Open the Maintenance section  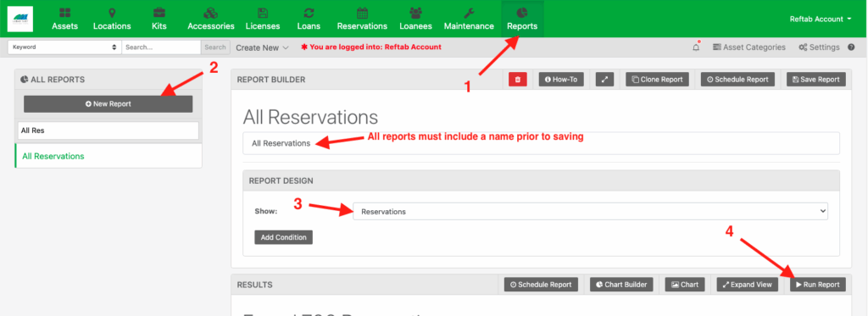coord(469,19)
